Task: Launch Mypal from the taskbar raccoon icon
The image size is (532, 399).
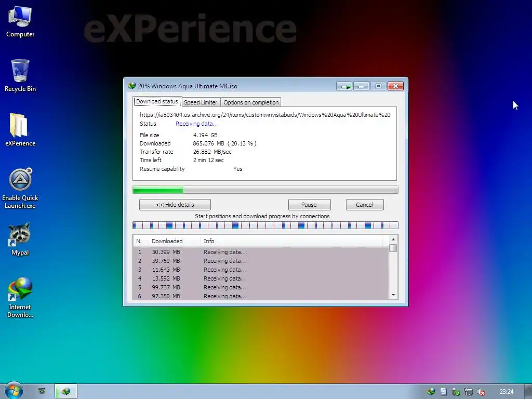Action: [x=42, y=391]
